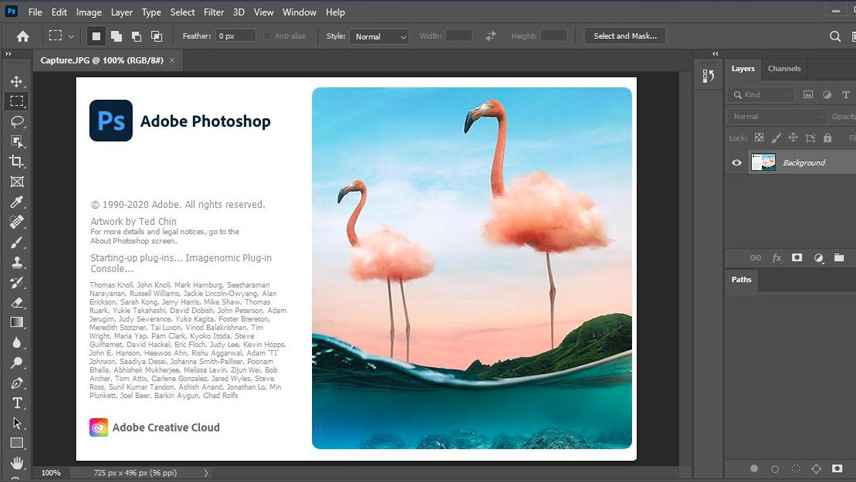Choose New selection mode
The image size is (856, 482).
[96, 37]
